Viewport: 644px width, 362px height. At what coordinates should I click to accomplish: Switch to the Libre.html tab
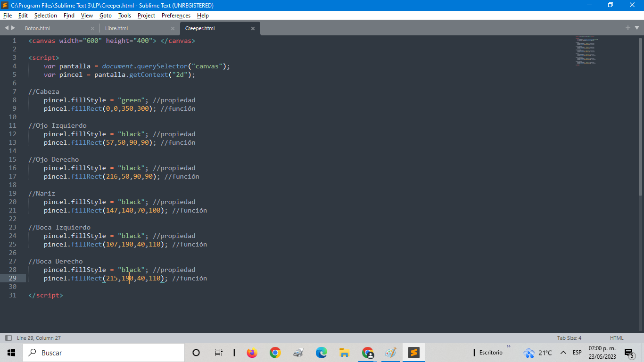116,28
